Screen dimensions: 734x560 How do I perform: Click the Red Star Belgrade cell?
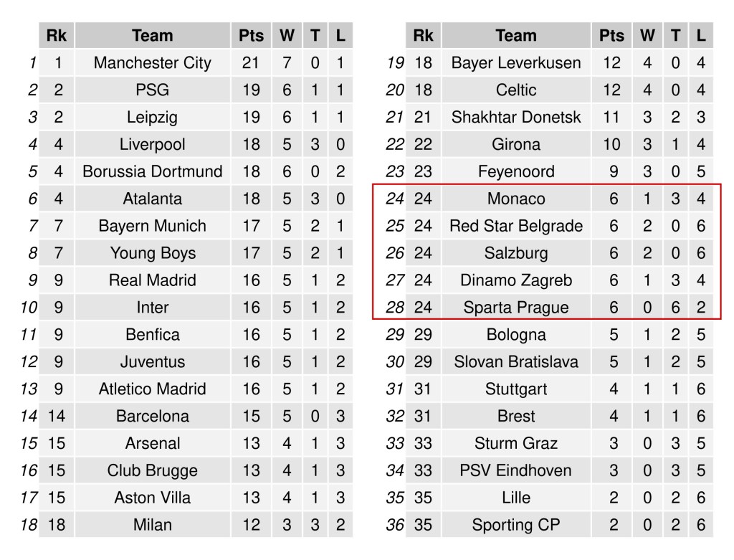(x=515, y=227)
